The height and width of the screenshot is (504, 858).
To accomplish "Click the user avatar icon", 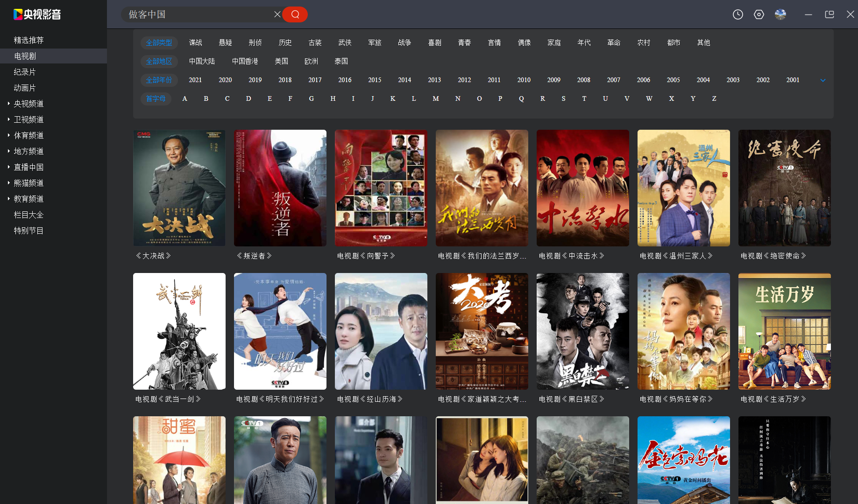I will (780, 14).
